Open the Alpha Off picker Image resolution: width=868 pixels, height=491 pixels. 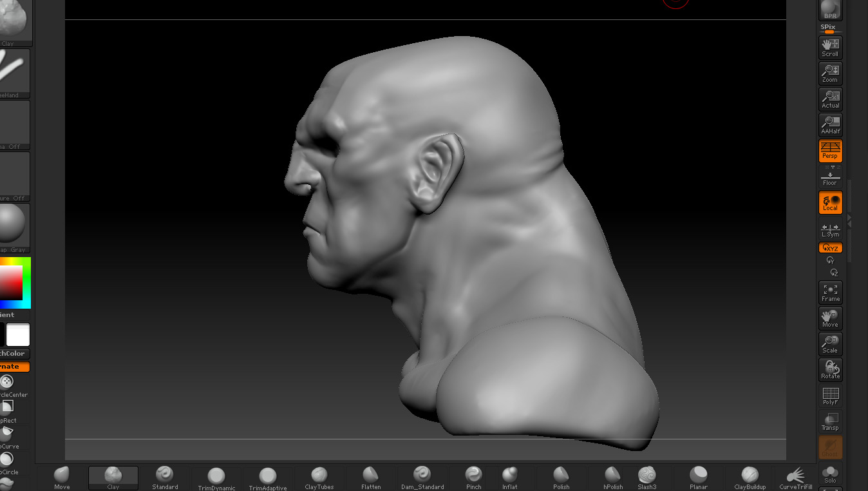[14, 125]
